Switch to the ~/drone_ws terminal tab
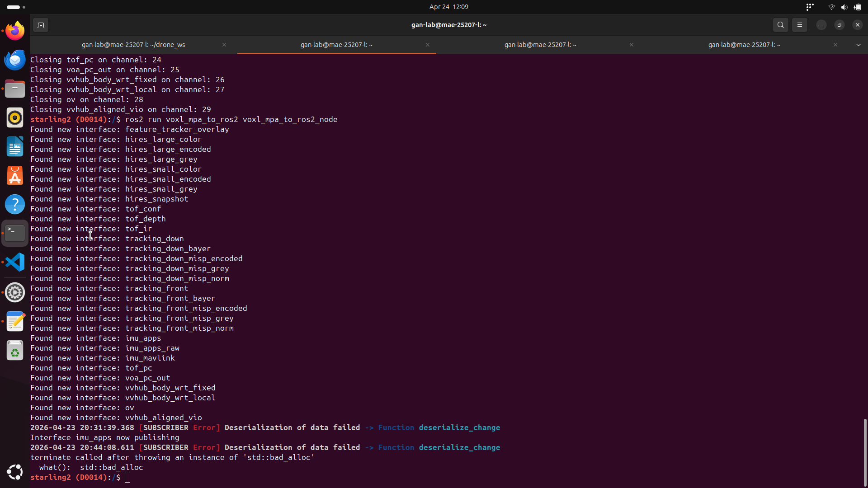Image resolution: width=868 pixels, height=488 pixels. pos(133,45)
